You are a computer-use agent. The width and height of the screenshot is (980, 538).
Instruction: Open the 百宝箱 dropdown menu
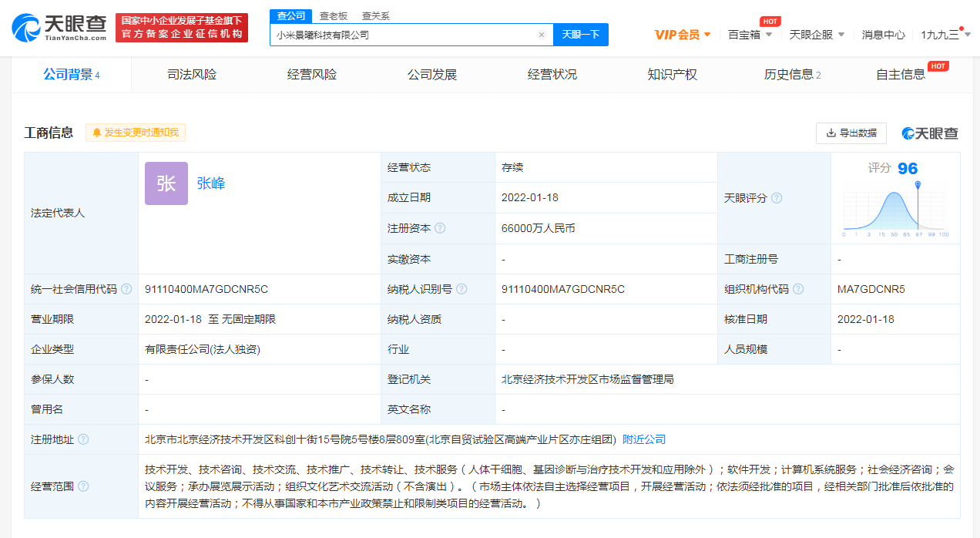point(750,35)
